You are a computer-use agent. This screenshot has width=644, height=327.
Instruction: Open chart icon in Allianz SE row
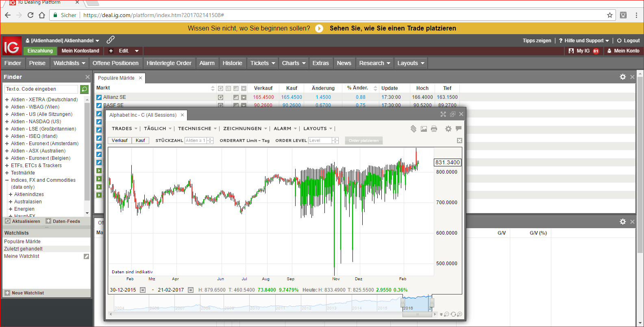point(236,98)
